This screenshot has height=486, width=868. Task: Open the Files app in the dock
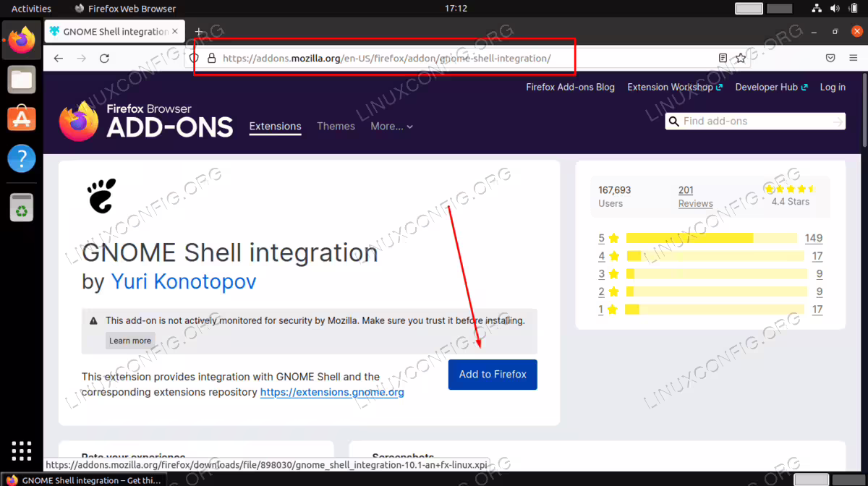[22, 79]
